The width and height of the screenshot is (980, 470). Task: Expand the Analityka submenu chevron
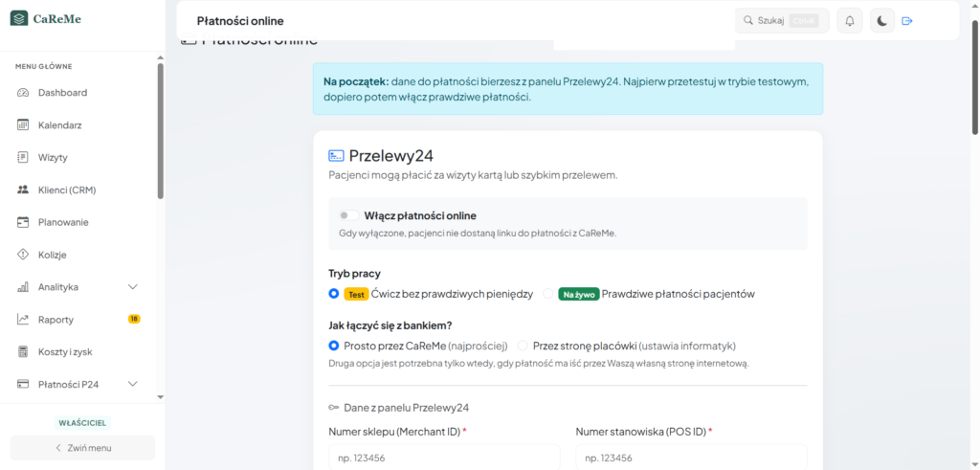[132, 287]
